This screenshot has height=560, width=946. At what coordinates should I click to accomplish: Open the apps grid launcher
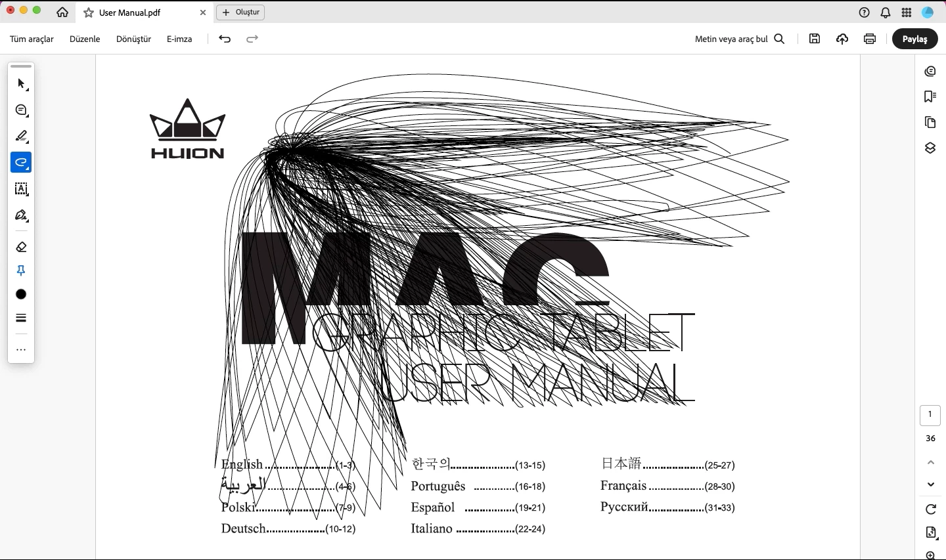[907, 12]
